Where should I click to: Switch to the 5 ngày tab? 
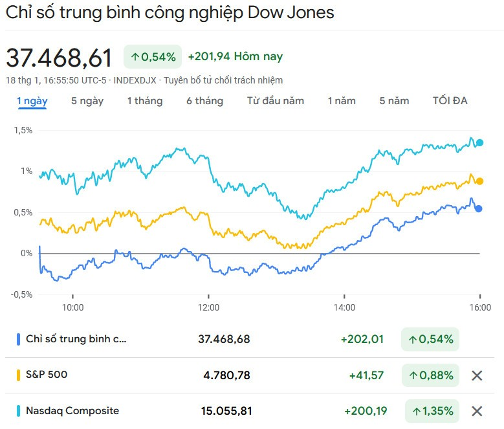[87, 101]
